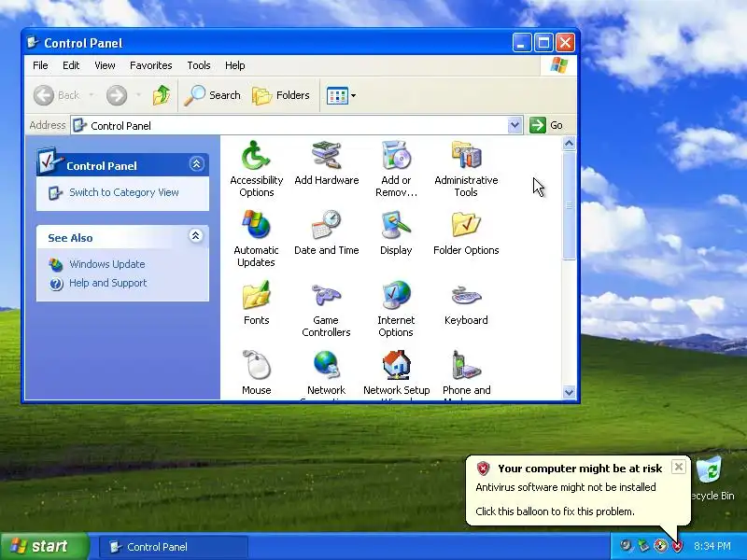Click the Search toolbar button
The width and height of the screenshot is (747, 560).
pos(213,95)
